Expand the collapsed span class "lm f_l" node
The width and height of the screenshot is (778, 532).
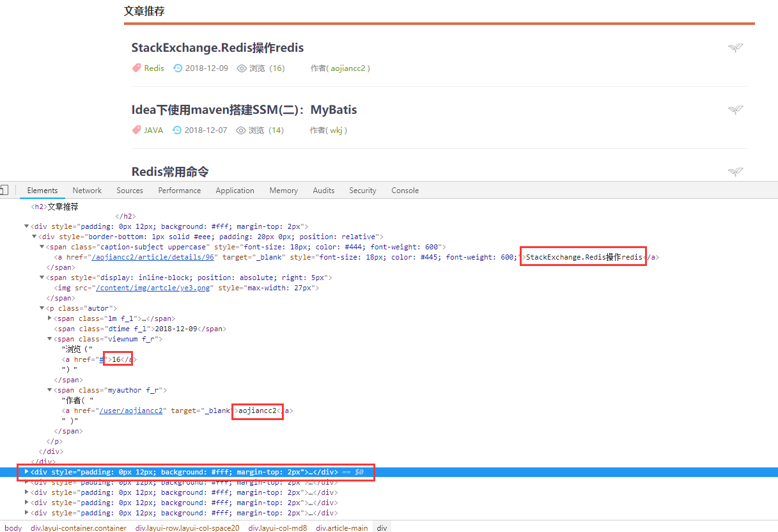tap(50, 318)
